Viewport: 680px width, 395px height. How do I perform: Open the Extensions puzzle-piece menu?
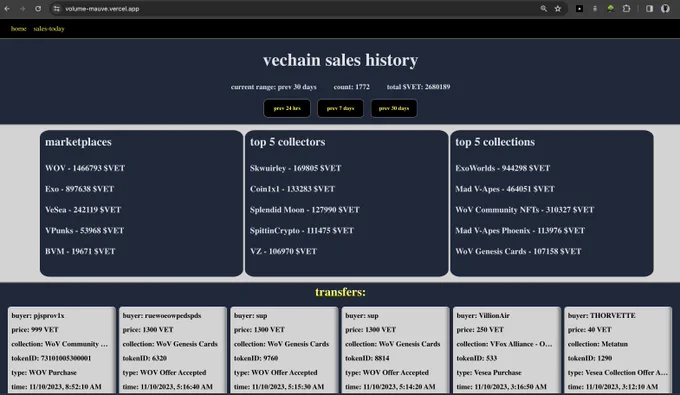click(626, 9)
